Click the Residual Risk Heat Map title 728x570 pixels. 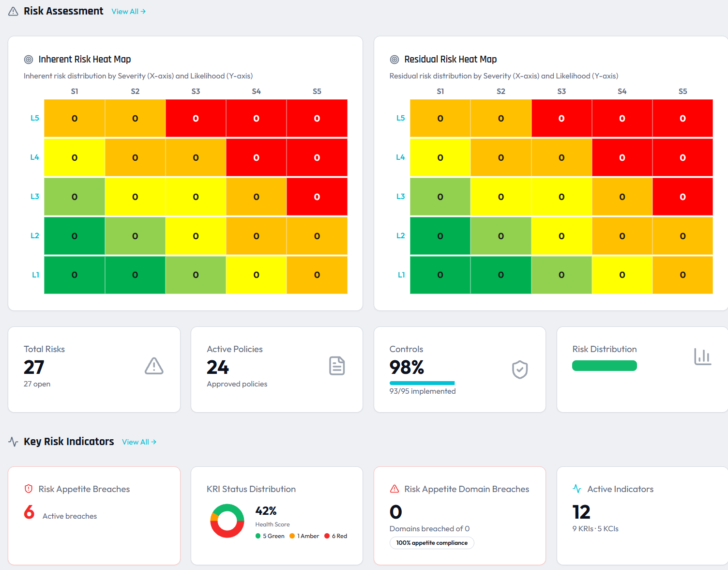point(451,60)
